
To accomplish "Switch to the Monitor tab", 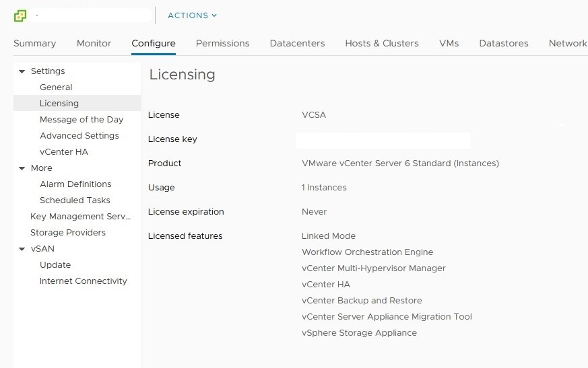I will coord(94,43).
